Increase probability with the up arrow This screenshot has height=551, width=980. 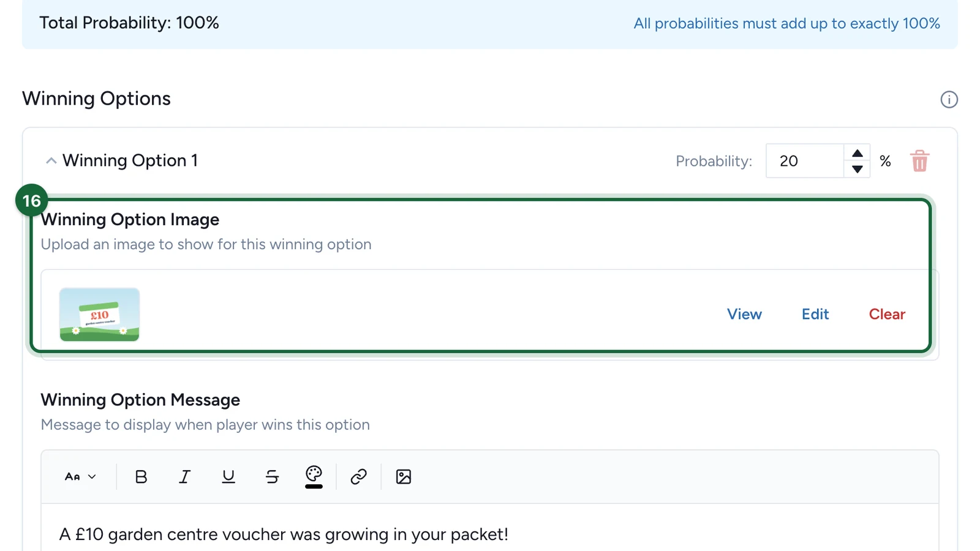click(858, 153)
